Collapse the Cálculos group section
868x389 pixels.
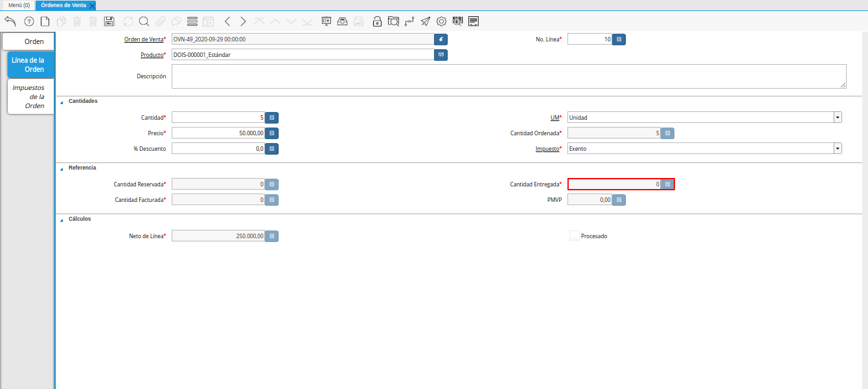tap(62, 219)
